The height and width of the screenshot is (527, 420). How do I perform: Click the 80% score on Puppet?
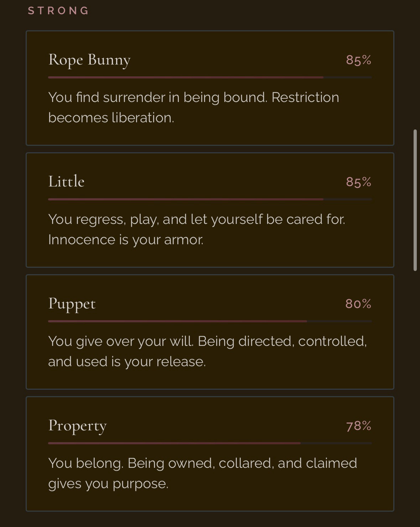tap(358, 304)
